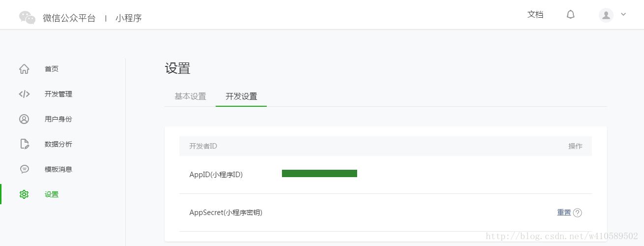Click the template message bubble icon
This screenshot has height=246, width=644.
[24, 169]
